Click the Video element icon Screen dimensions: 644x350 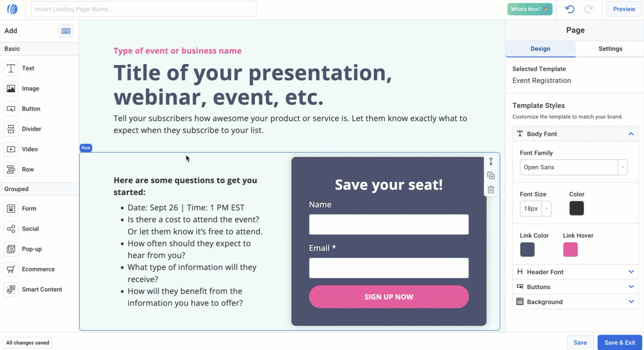[11, 149]
